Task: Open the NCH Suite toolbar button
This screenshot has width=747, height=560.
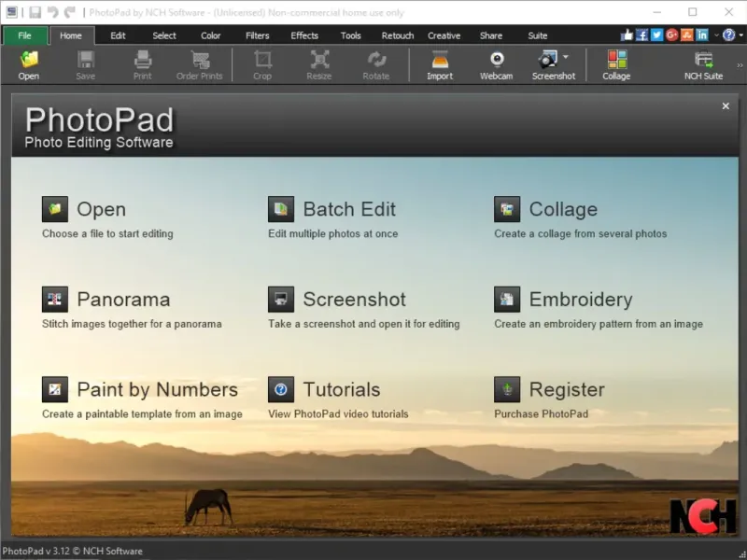Action: click(704, 65)
